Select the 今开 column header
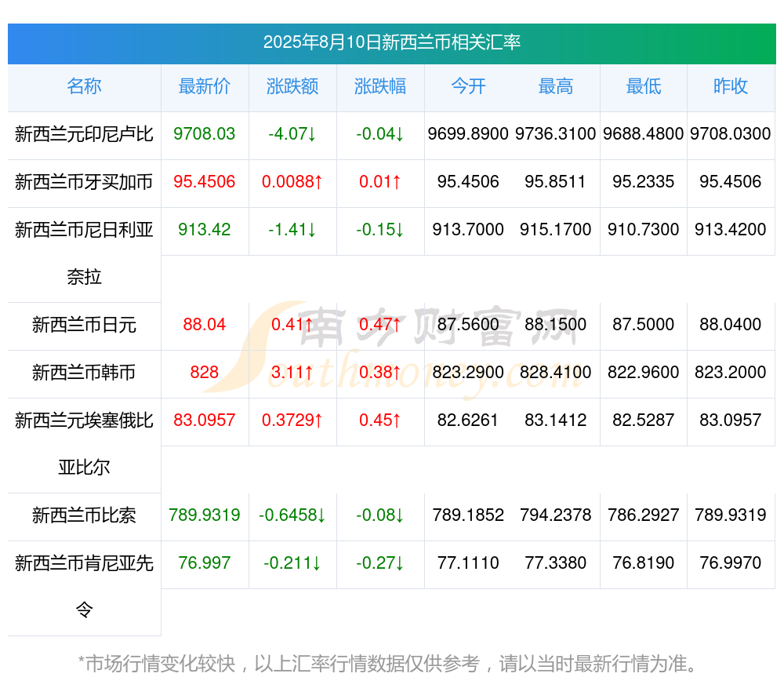The height and width of the screenshot is (688, 784). click(468, 86)
